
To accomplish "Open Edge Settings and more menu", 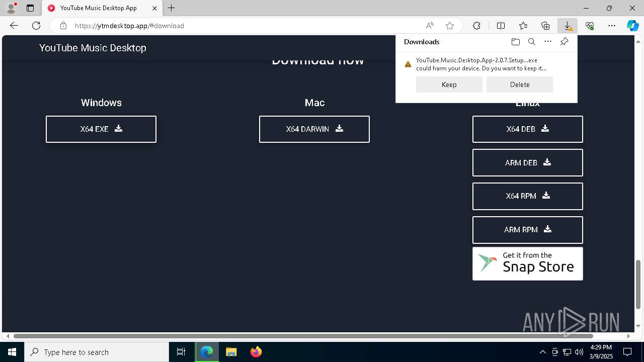I will pyautogui.click(x=612, y=26).
